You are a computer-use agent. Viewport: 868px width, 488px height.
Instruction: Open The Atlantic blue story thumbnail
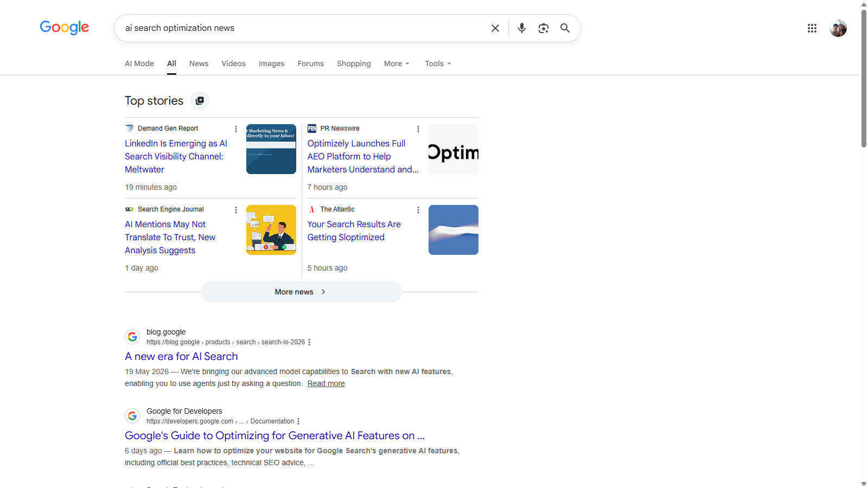(454, 230)
